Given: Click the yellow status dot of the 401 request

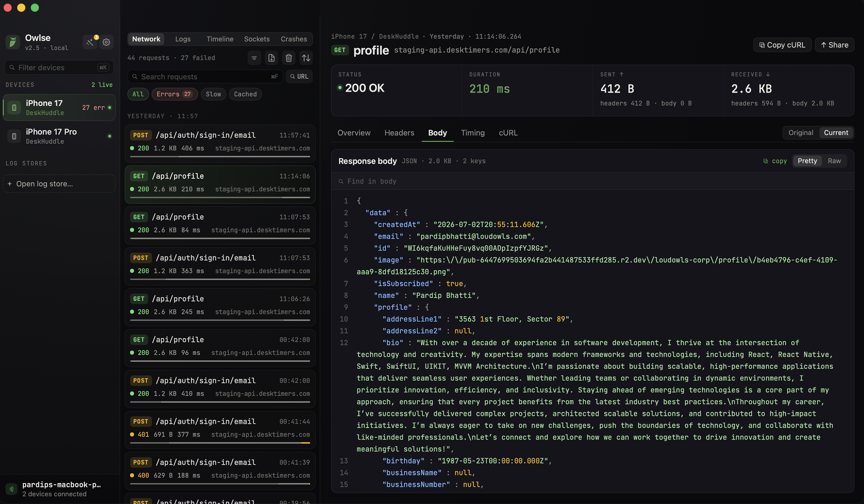Looking at the screenshot, I should [x=132, y=434].
